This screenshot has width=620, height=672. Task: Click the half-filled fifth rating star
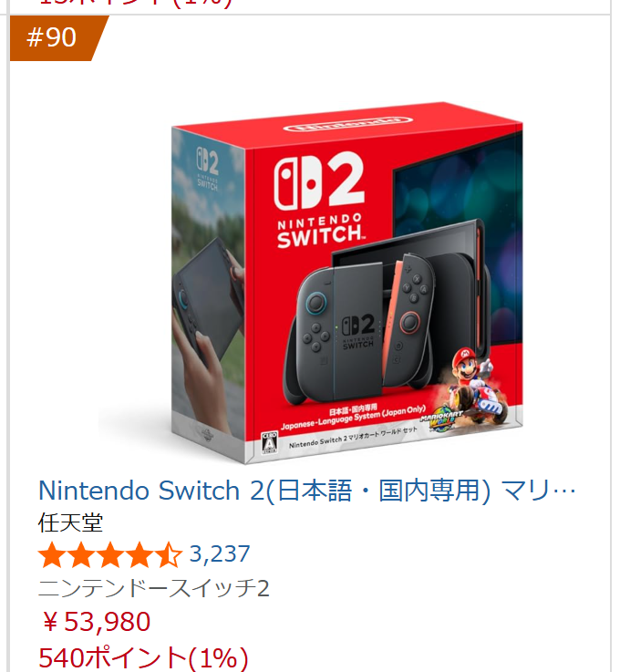(x=170, y=554)
